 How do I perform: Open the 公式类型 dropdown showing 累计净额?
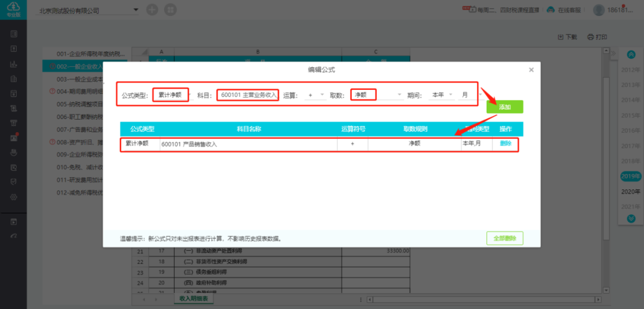click(173, 95)
